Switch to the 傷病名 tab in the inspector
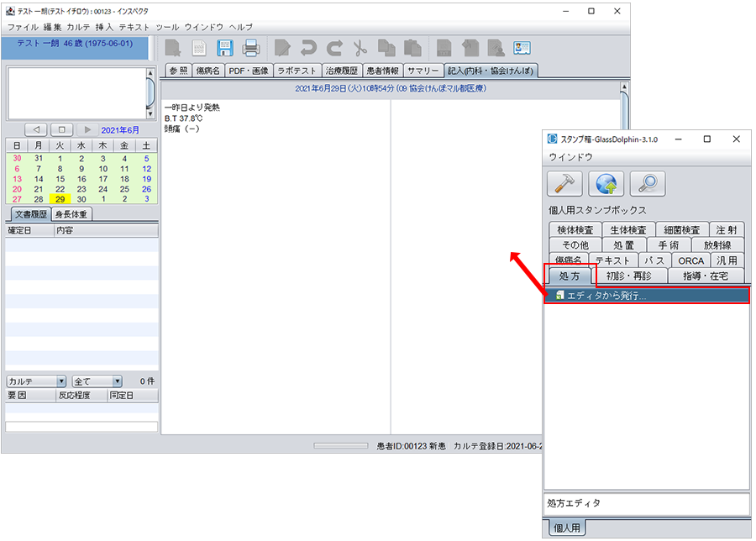The height and width of the screenshot is (541, 756). pyautogui.click(x=207, y=71)
